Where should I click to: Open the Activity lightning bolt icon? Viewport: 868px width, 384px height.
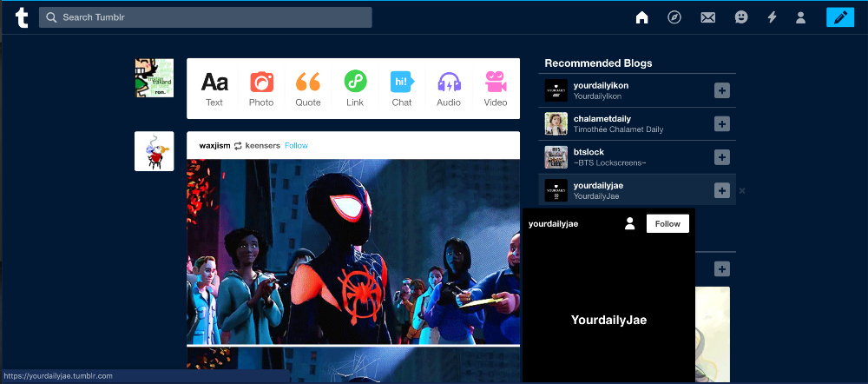(x=772, y=17)
